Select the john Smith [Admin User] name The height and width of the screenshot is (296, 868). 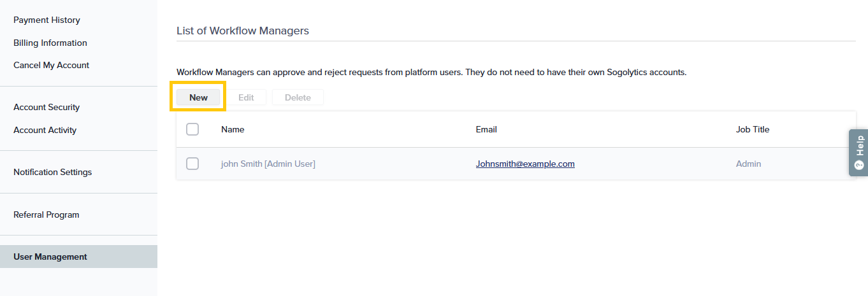tap(268, 164)
